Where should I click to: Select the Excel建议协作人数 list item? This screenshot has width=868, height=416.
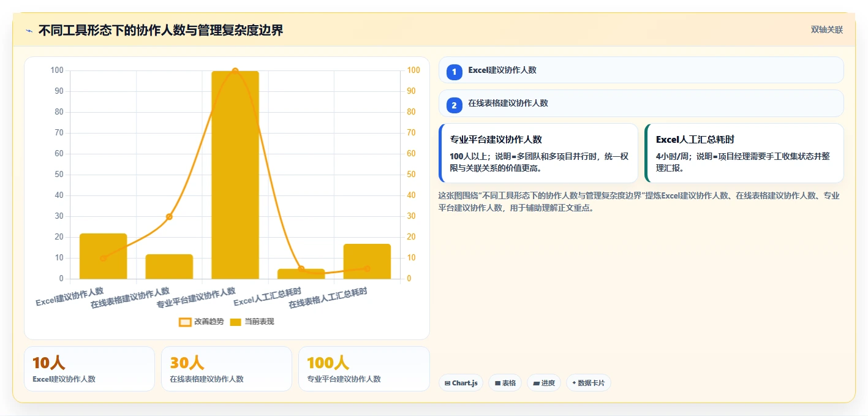point(641,70)
